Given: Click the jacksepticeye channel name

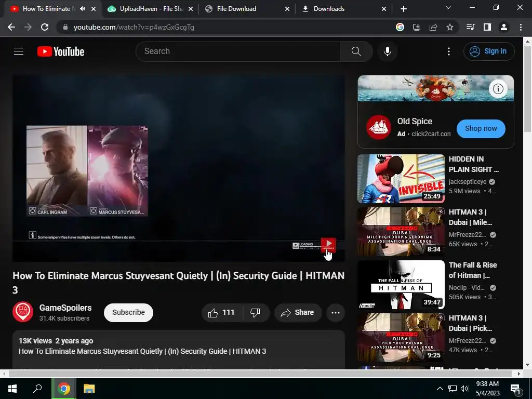Looking at the screenshot, I should [468, 182].
